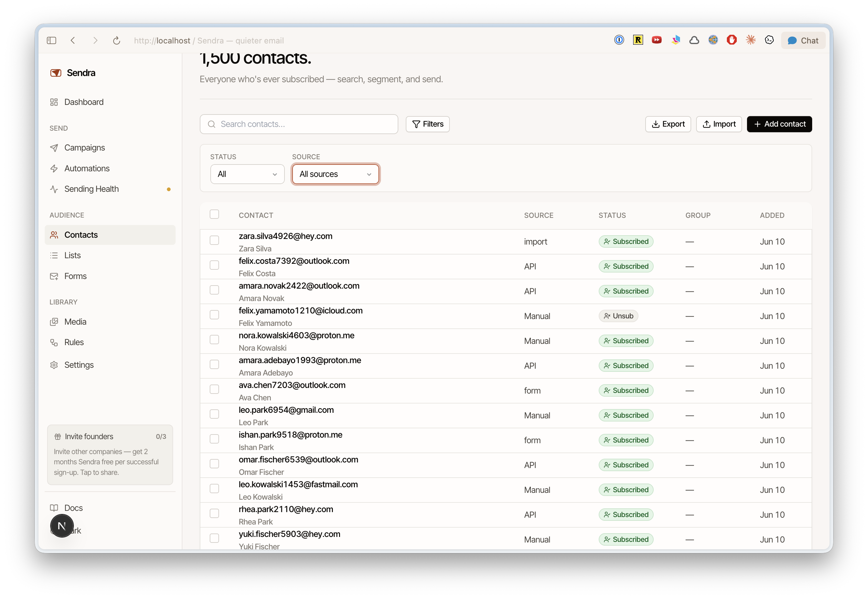Open the cloud extension icon
Image resolution: width=868 pixels, height=599 pixels.
point(694,40)
